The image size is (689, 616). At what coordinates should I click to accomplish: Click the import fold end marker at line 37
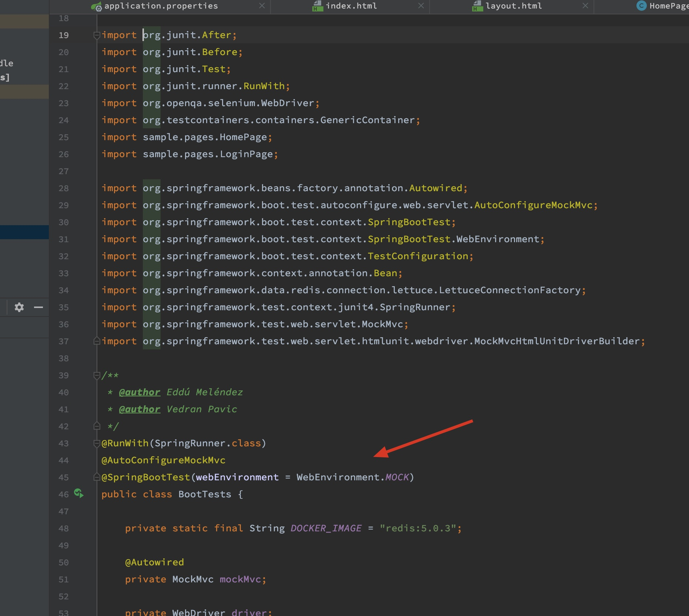[97, 341]
